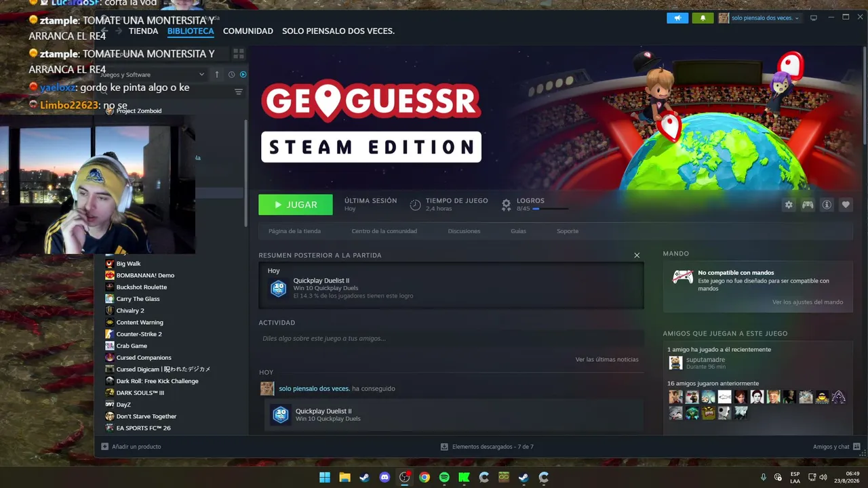Viewport: 868px width, 488px height.
Task: Toggle the ready-to-play filter icon
Action: point(243,75)
